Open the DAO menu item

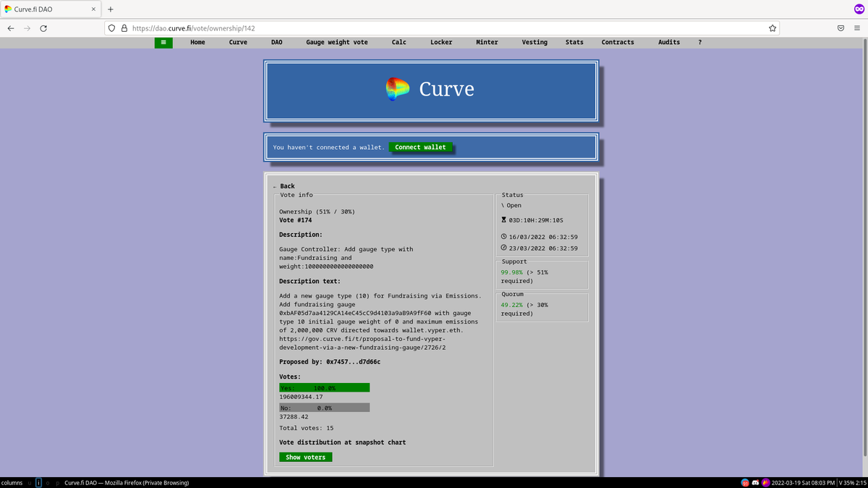click(x=277, y=43)
